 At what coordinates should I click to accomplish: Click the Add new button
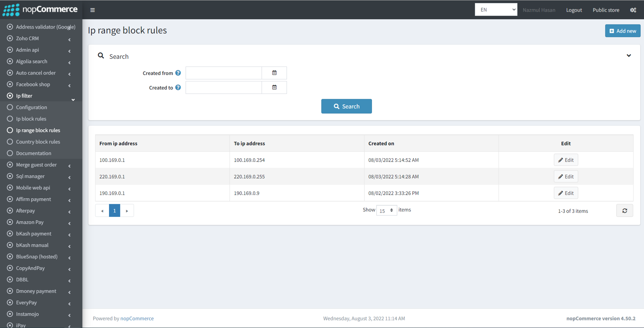pyautogui.click(x=623, y=31)
